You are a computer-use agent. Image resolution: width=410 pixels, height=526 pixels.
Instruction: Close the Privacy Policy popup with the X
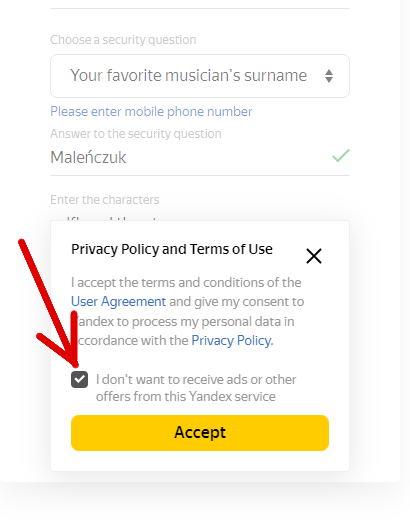click(314, 256)
